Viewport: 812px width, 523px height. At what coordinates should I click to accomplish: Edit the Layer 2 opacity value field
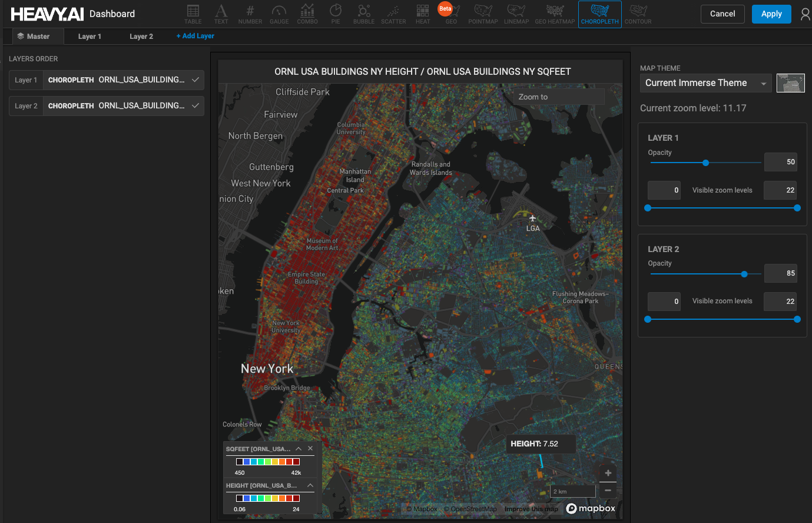pos(781,273)
